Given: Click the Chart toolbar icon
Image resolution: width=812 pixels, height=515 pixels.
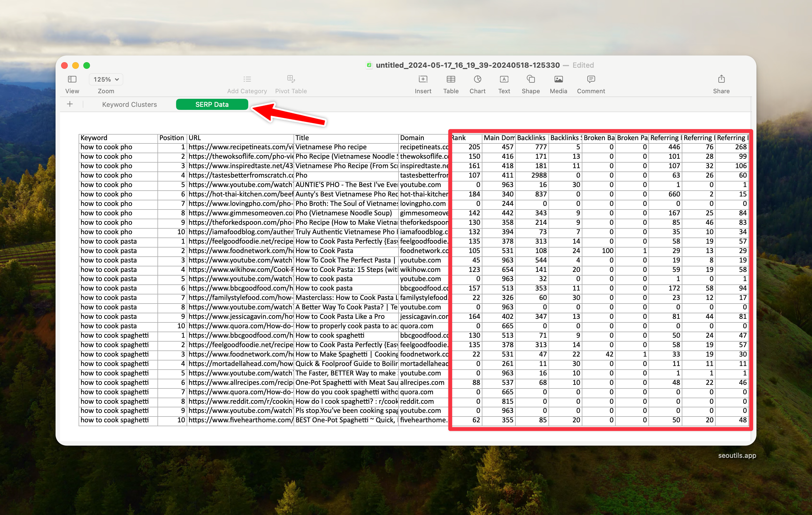Looking at the screenshot, I should (477, 79).
